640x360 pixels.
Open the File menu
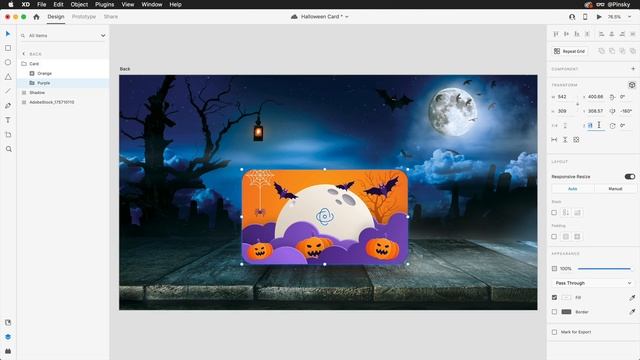(42, 4)
